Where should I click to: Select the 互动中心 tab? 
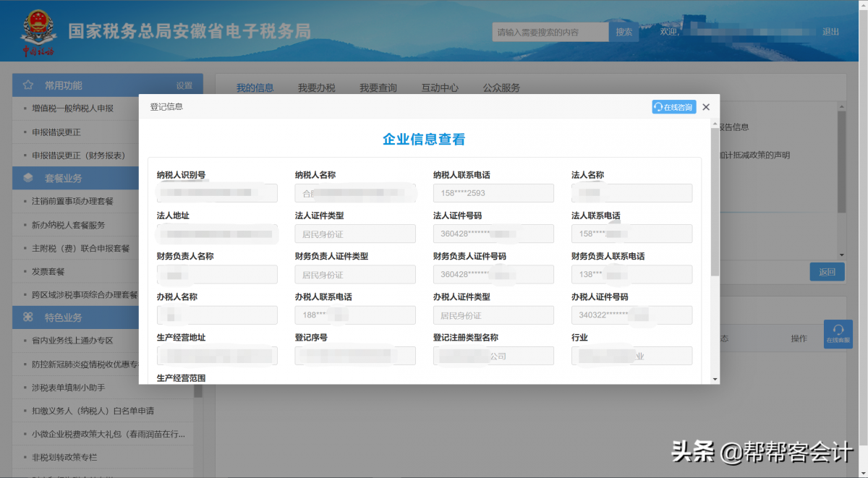tap(440, 88)
